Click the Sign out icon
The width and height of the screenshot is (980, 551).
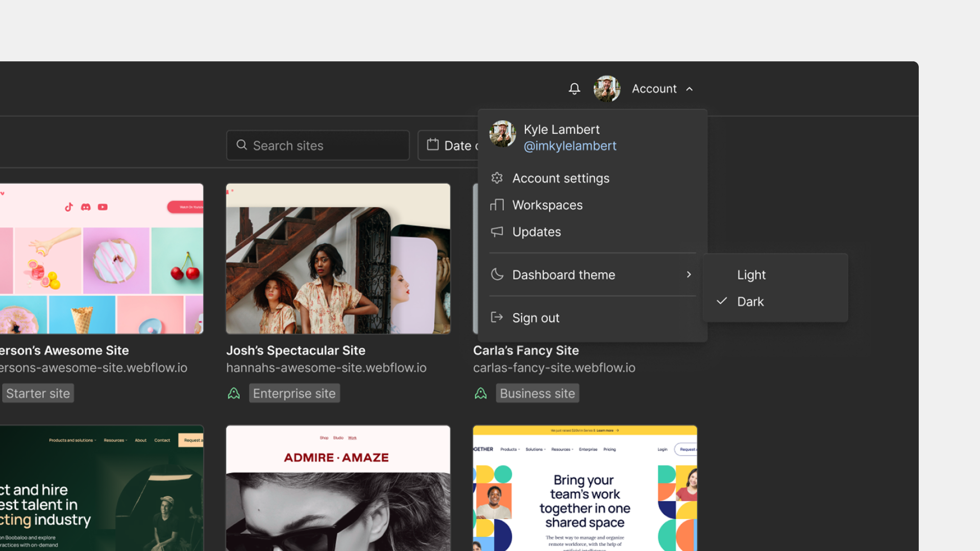pos(497,317)
